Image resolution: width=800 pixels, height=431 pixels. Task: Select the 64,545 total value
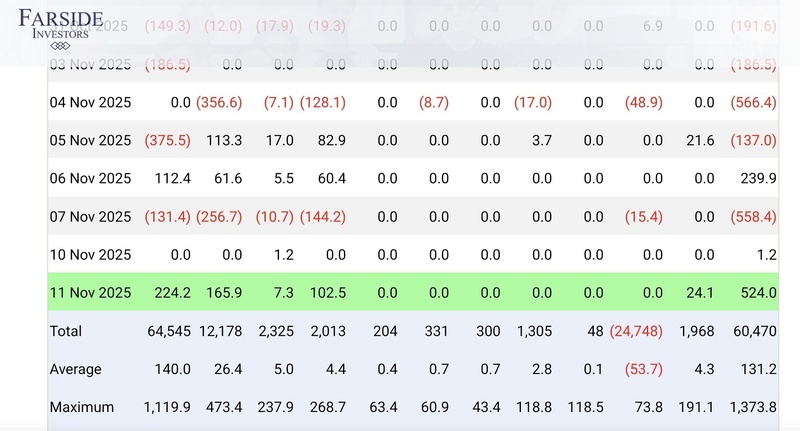pos(169,332)
